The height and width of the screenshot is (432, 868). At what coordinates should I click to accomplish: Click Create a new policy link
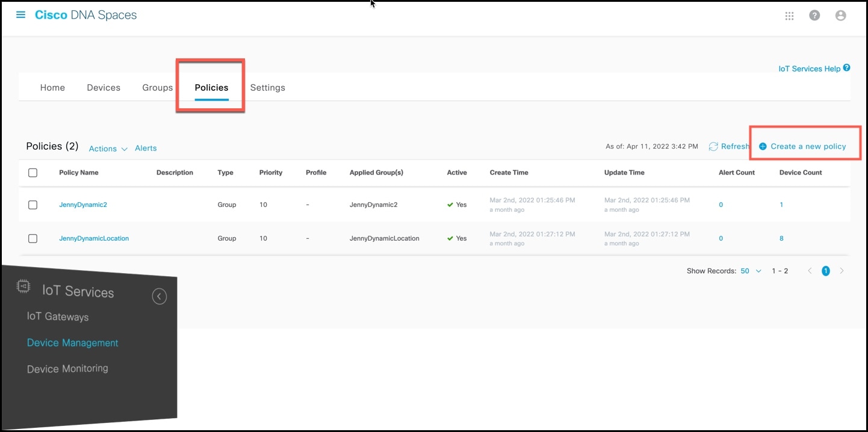click(x=808, y=146)
